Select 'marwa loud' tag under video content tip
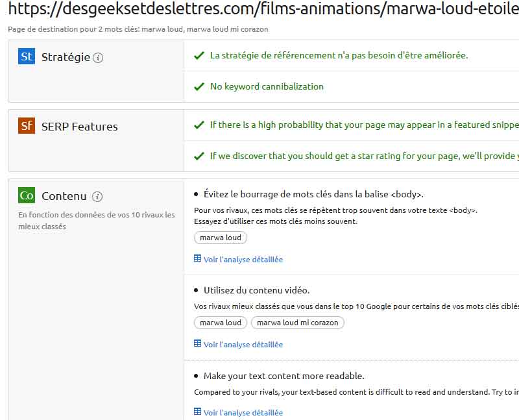The height and width of the screenshot is (420, 519). click(221, 323)
